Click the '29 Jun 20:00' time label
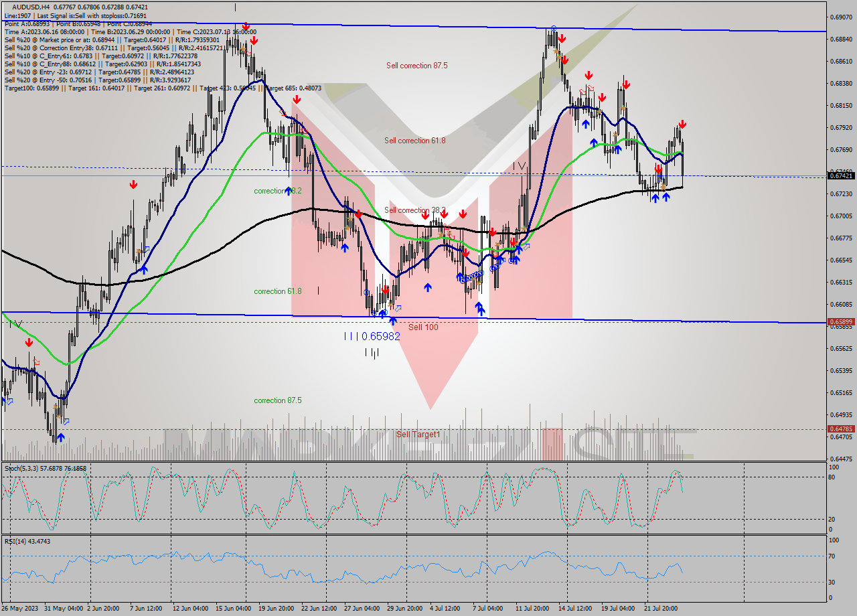The image size is (857, 616). [x=404, y=608]
